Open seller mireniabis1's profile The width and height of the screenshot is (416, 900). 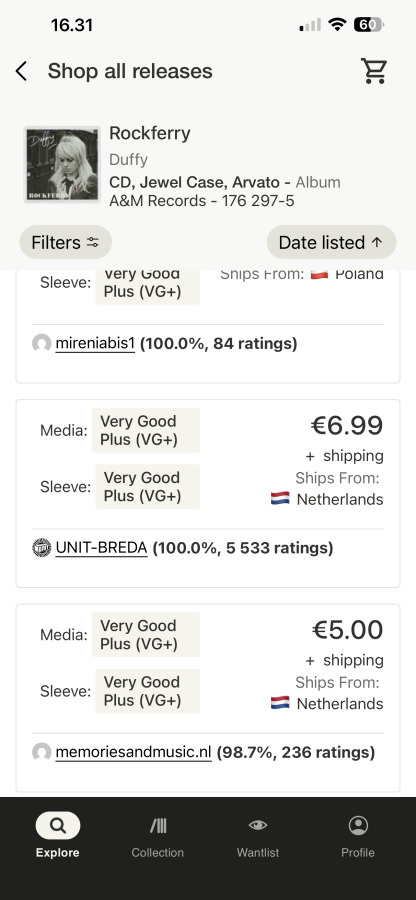coord(95,344)
